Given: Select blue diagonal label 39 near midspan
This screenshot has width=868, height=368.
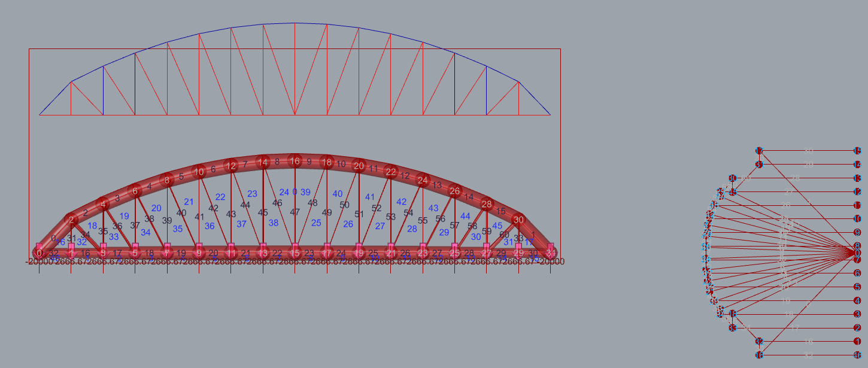Looking at the screenshot, I should click(x=305, y=191).
